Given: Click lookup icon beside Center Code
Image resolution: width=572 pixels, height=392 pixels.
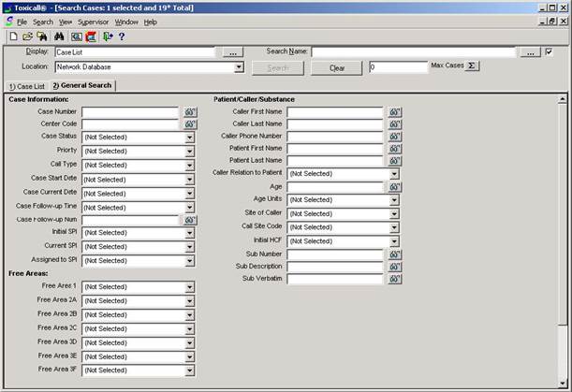Looking at the screenshot, I should point(190,124).
